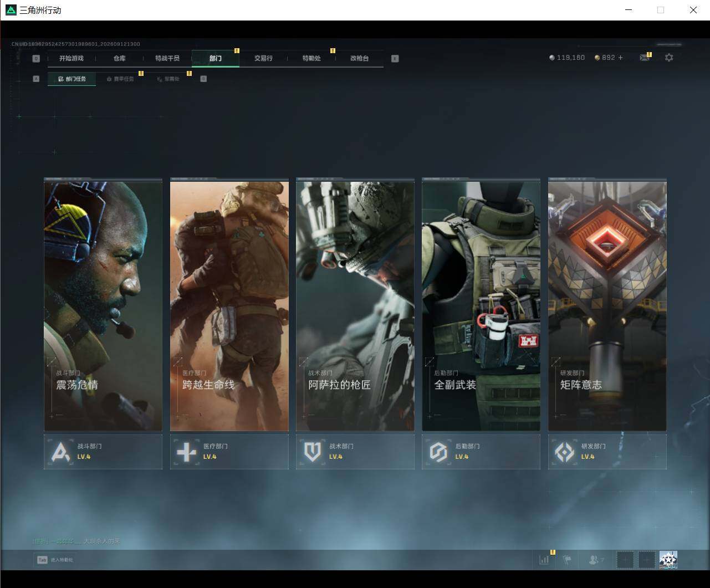
Task: Click the Q key hint icon
Action: (36, 58)
